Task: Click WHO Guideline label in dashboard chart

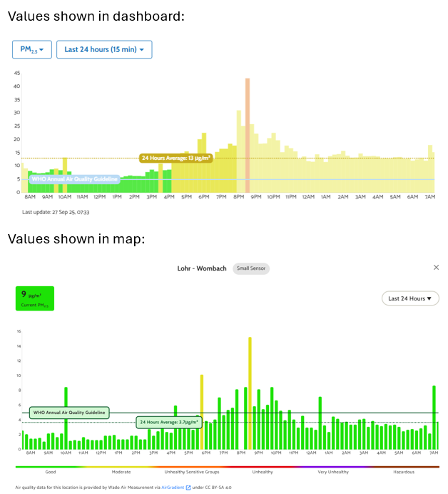Action: click(74, 179)
